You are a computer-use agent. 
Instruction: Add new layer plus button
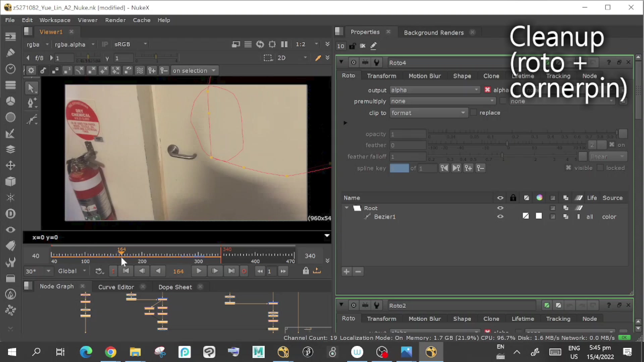[x=346, y=271]
